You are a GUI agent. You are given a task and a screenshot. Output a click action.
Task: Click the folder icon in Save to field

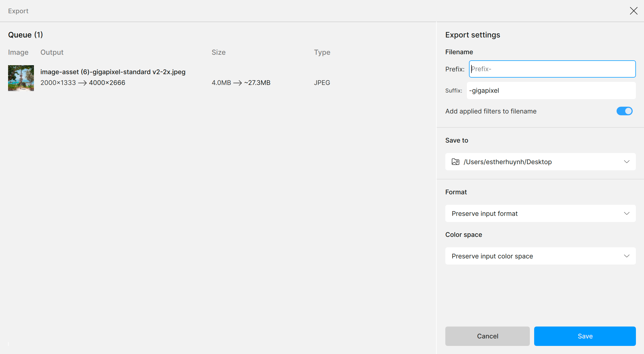(x=455, y=162)
